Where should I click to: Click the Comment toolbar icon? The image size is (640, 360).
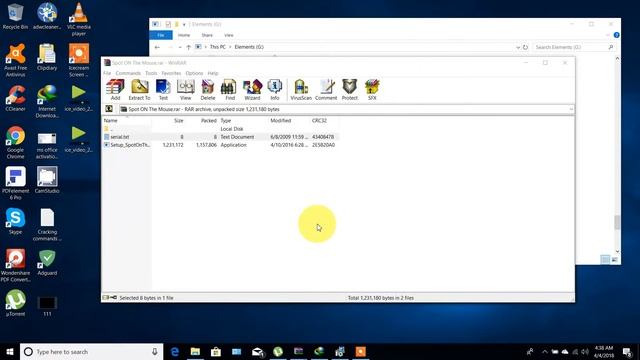pyautogui.click(x=326, y=90)
